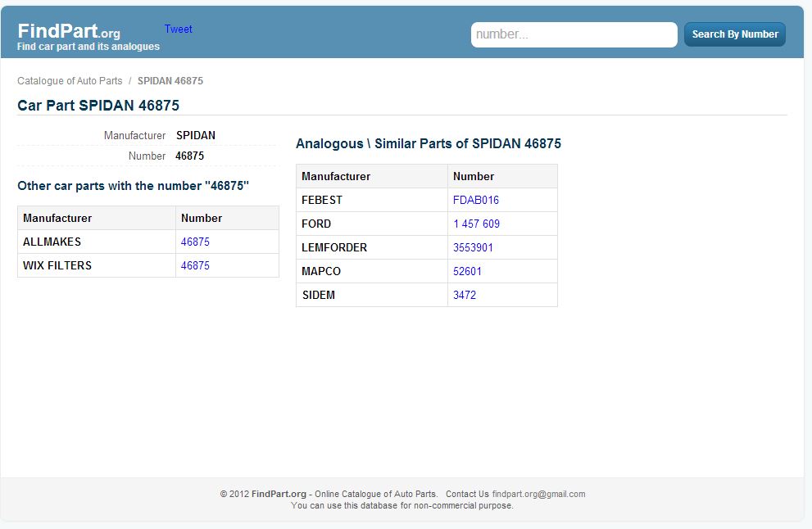Image resolution: width=812 pixels, height=529 pixels.
Task: Open ALLMAKES part number 46875 link
Action: (195, 242)
